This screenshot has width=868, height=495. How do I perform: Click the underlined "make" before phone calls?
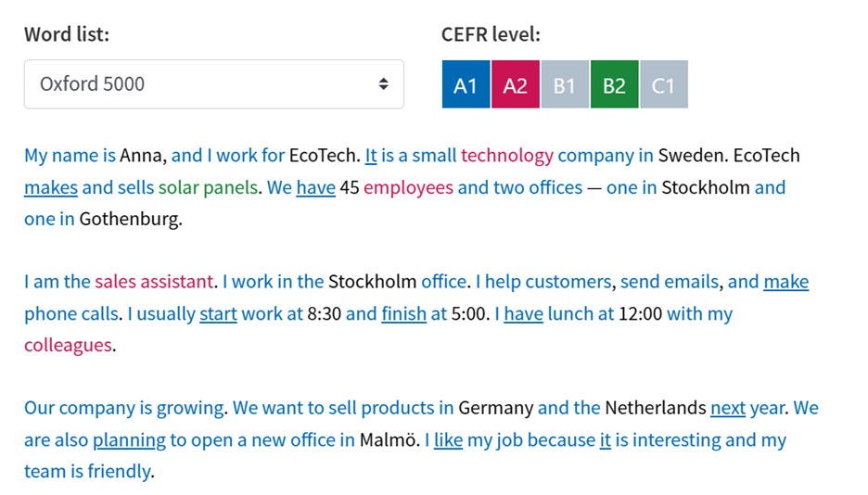click(785, 281)
